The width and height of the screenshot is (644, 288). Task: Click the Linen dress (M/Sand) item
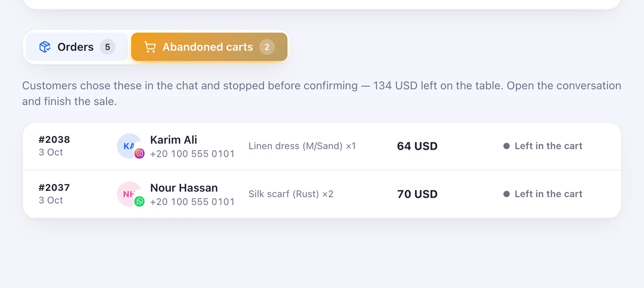pyautogui.click(x=302, y=146)
